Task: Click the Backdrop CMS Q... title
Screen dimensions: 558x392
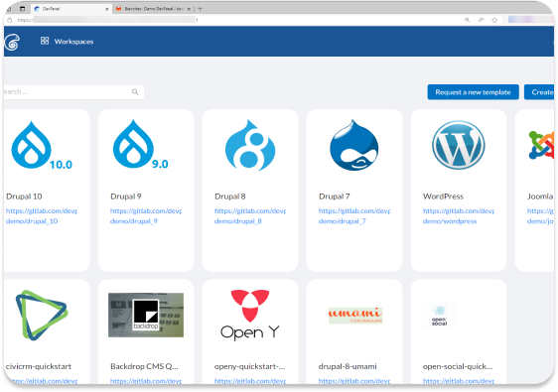Action: point(145,366)
